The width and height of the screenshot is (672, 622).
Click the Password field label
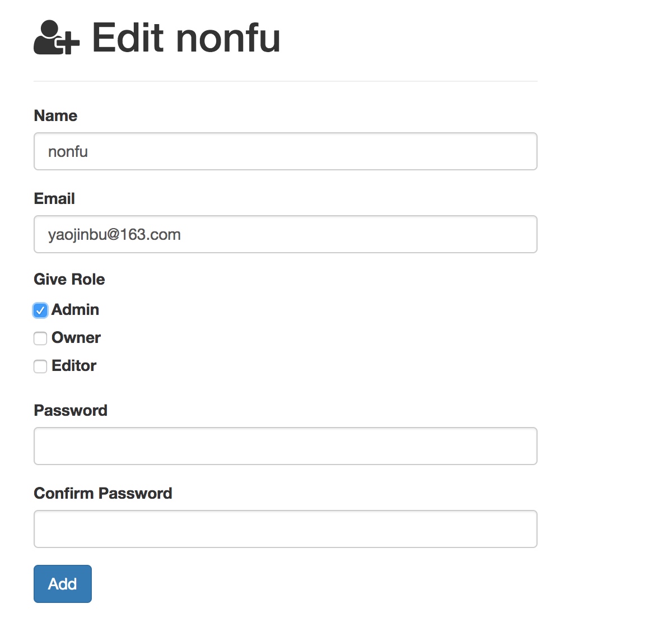(x=71, y=410)
